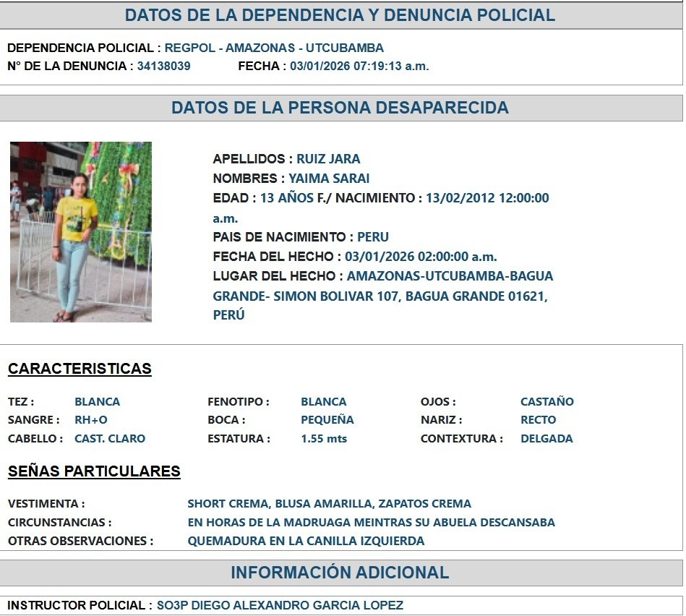686x616 pixels.
Task: Click the 'Fecha del hecho' date value
Action: [x=421, y=257]
